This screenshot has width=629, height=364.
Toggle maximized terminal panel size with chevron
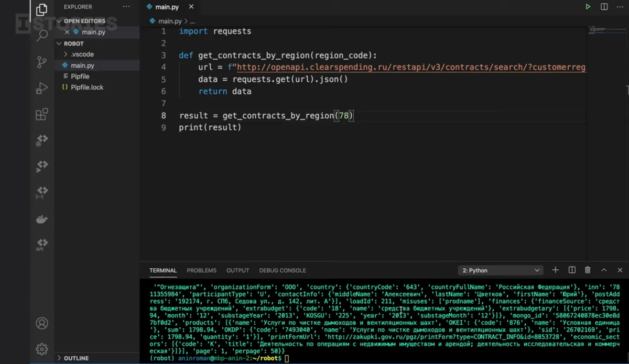(x=604, y=270)
